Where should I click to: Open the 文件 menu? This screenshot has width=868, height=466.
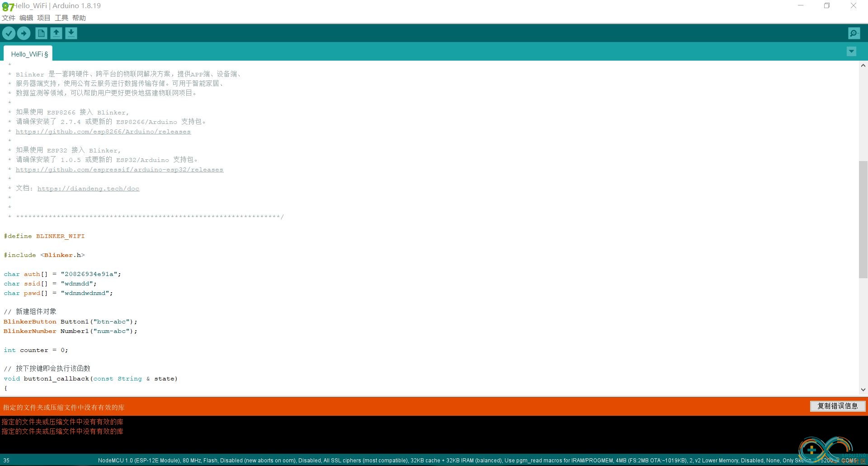[9, 18]
